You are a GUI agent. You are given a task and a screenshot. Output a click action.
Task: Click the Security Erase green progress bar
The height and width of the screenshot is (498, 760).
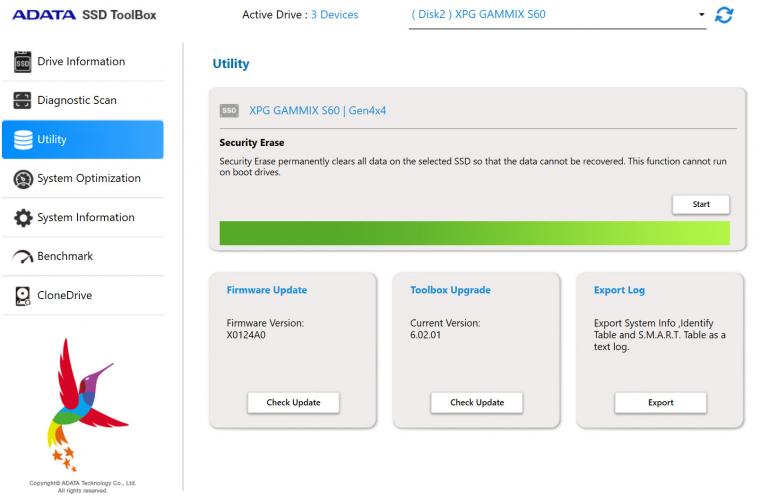(x=475, y=233)
